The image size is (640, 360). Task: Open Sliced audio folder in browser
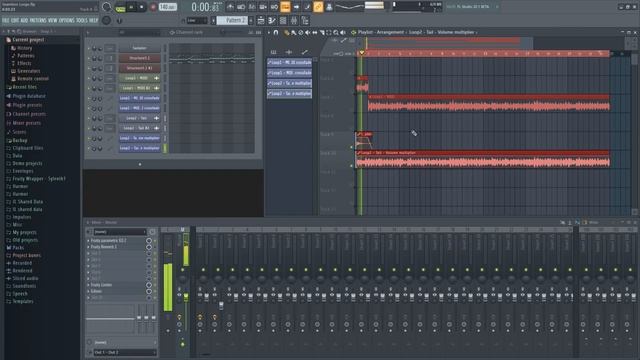click(25, 278)
